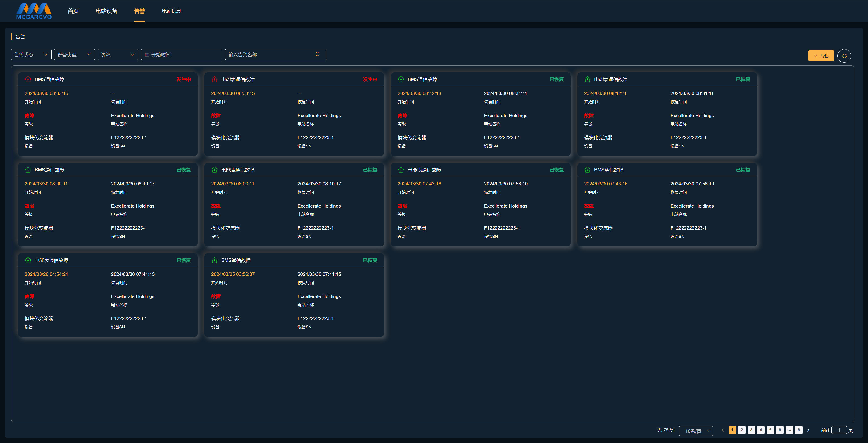Click 发生中 status on 电能表通信故障 card
The width and height of the screenshot is (868, 443).
click(x=370, y=79)
